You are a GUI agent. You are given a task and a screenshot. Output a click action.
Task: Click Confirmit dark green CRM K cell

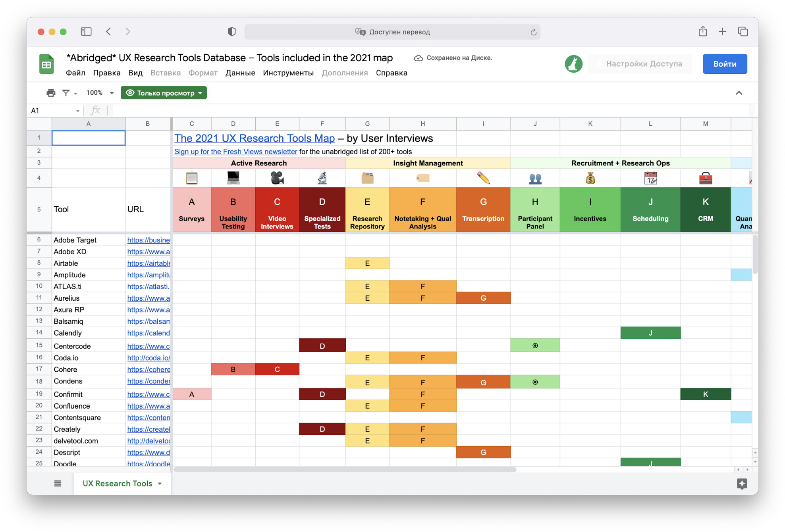(705, 394)
